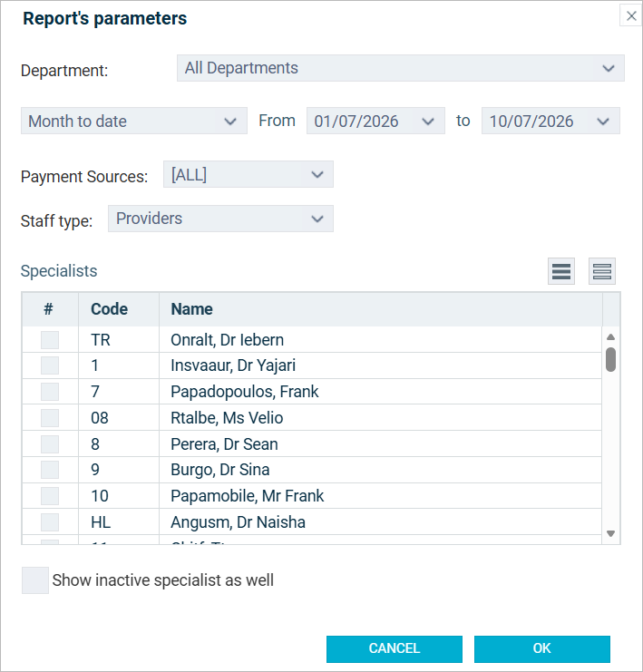The image size is (643, 672).
Task: Open the Payment Sources dropdown
Action: point(248,174)
